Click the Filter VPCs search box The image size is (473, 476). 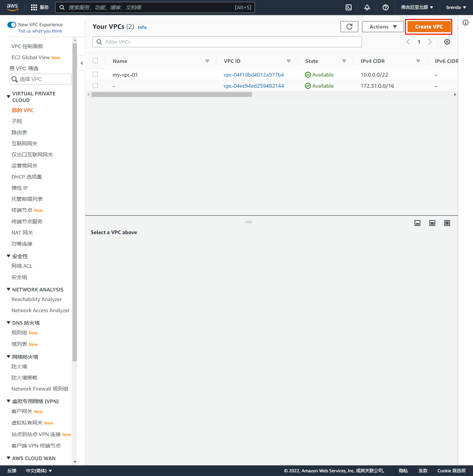click(227, 42)
